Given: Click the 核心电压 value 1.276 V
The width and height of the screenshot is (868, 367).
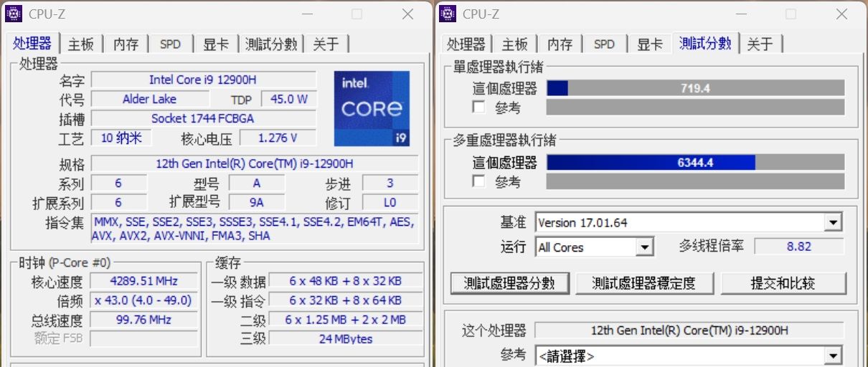Looking at the screenshot, I should click(x=278, y=138).
